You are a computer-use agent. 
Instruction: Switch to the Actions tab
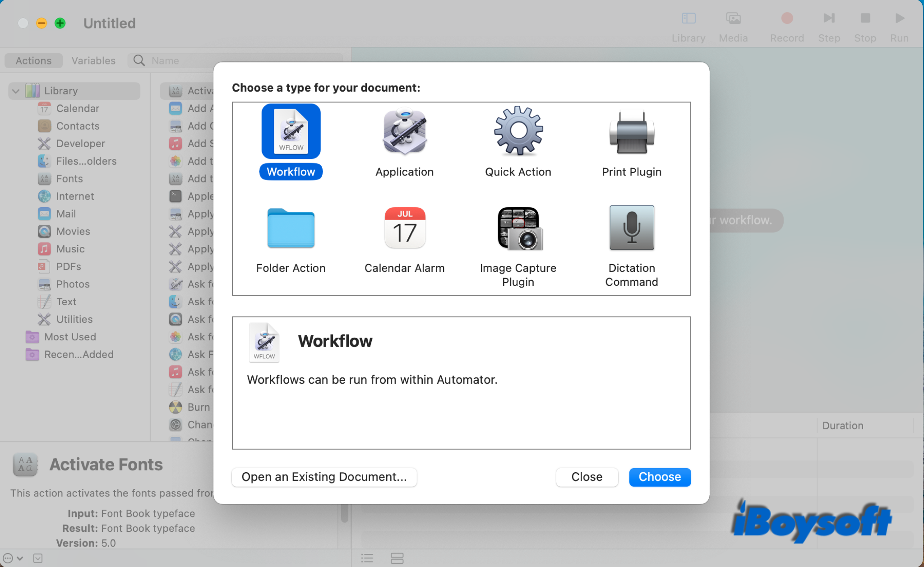click(33, 60)
